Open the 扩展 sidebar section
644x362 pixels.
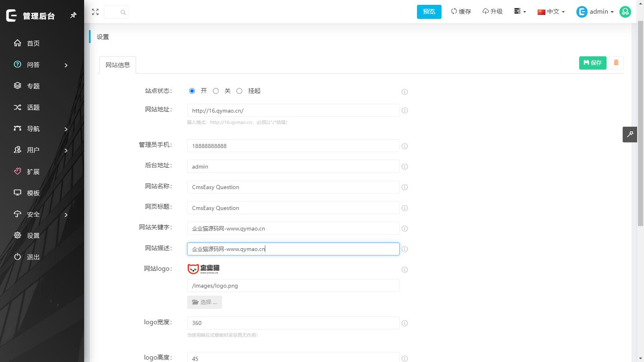coord(32,171)
